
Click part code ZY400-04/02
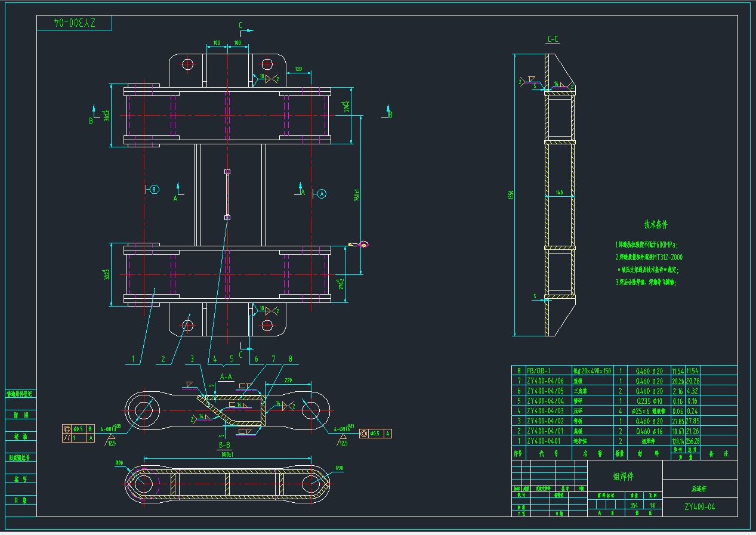[545, 421]
